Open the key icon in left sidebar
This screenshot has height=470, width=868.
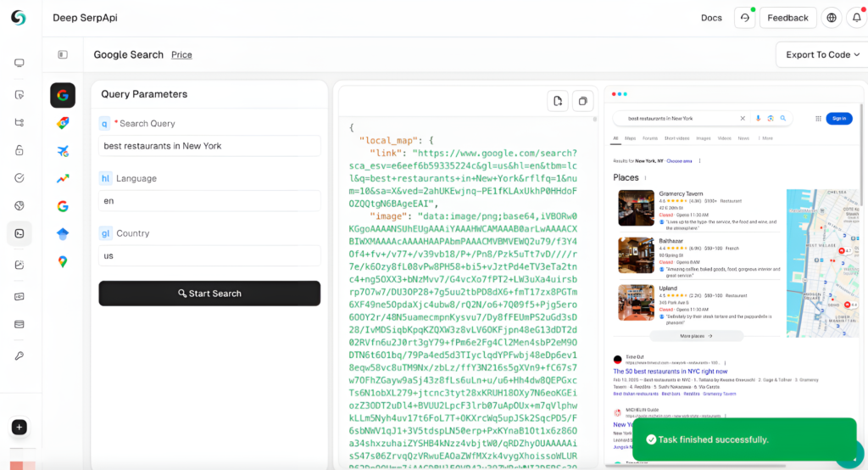coord(19,355)
